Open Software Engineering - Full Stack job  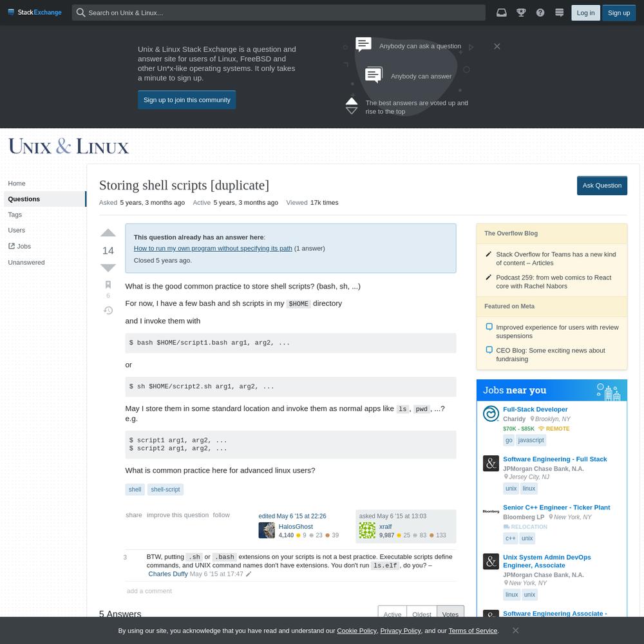[x=555, y=459]
